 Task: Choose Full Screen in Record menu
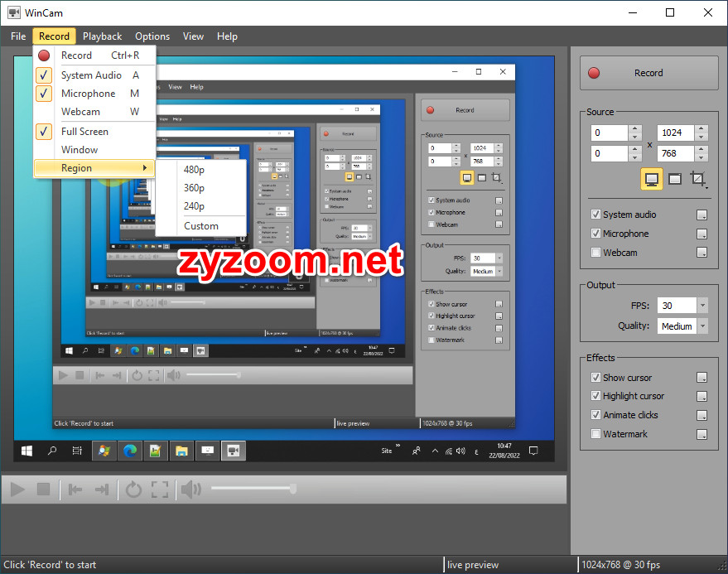94,132
